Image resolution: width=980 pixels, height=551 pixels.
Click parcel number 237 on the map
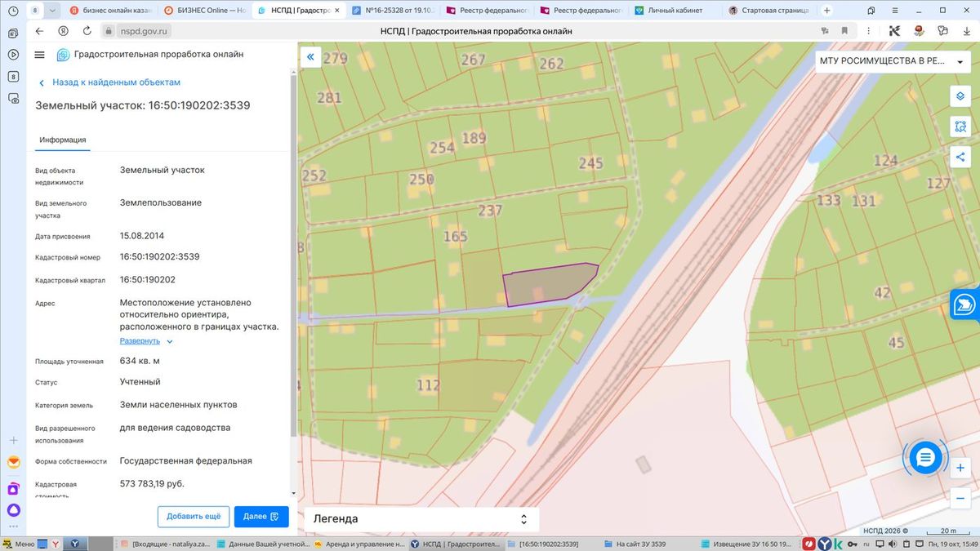[490, 211]
